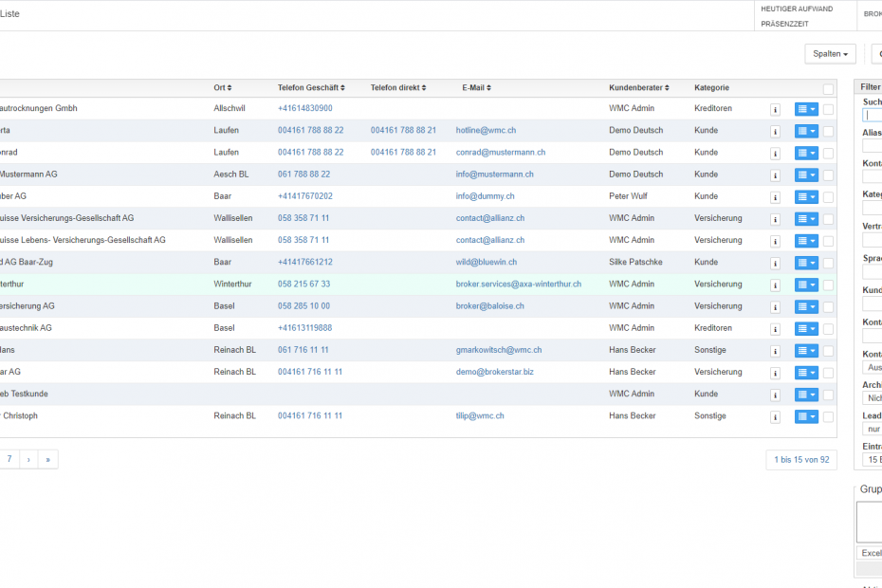Open info icon for broker@baloise.ch row

(775, 307)
